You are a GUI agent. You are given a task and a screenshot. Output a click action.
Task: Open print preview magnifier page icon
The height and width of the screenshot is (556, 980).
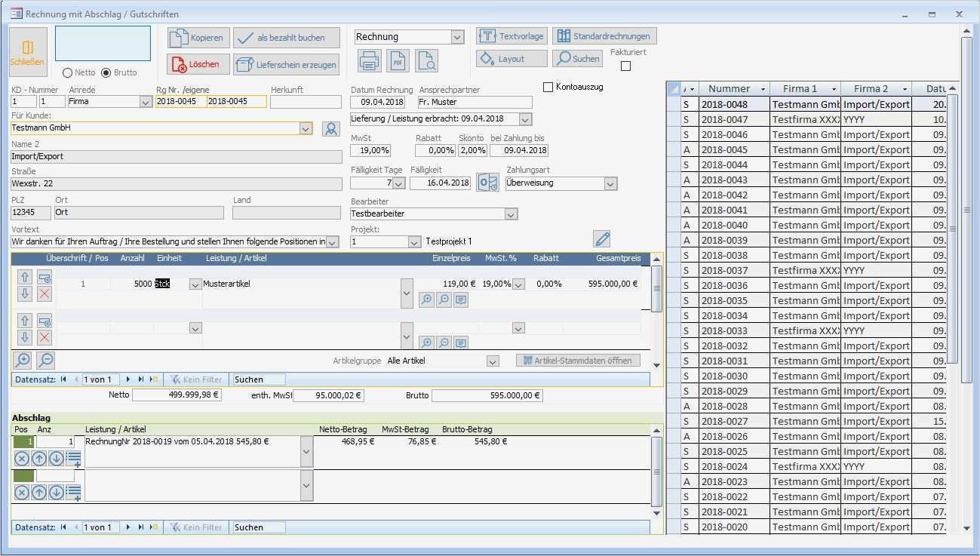426,61
